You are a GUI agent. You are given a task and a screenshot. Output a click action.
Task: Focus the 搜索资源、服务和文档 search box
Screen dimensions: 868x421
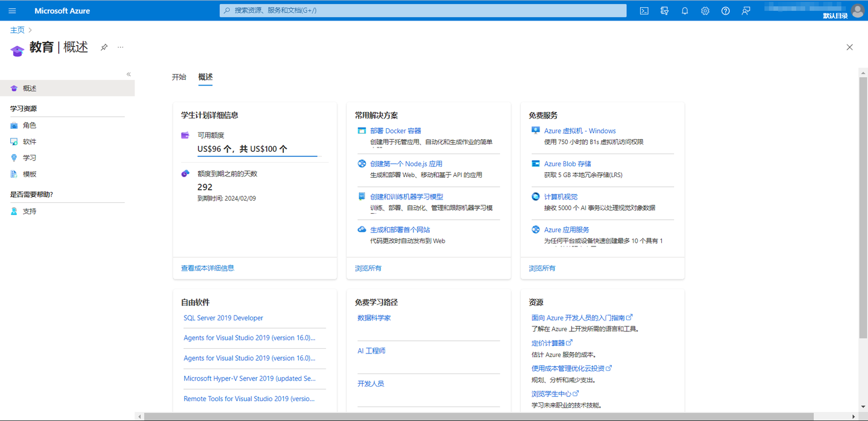(423, 11)
